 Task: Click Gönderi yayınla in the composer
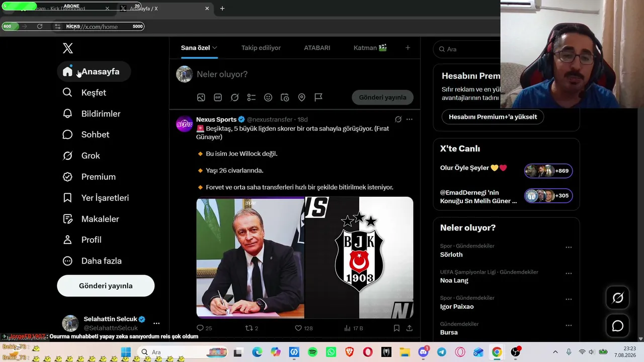click(x=383, y=98)
